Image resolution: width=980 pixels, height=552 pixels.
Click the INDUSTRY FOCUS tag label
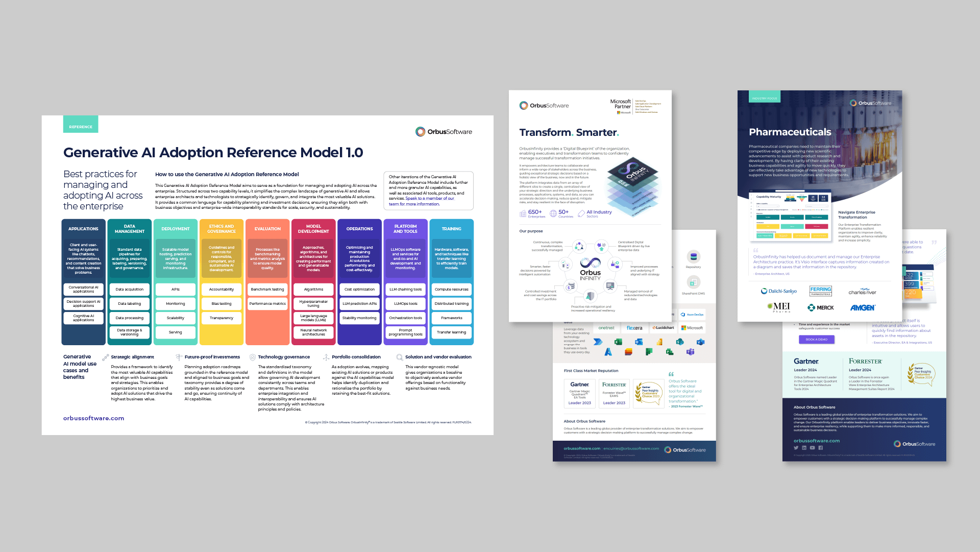click(765, 98)
